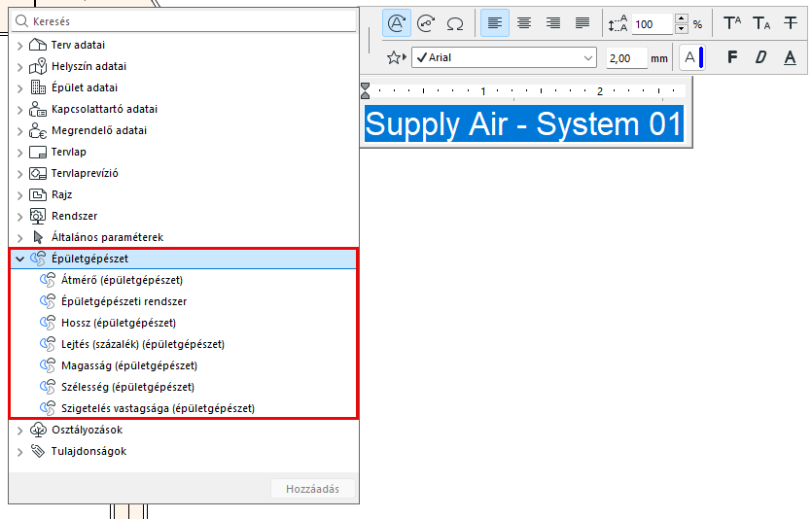Viewport: 812px width, 519px height.
Task: Open the special symbol (omega) inserter
Action: [455, 23]
